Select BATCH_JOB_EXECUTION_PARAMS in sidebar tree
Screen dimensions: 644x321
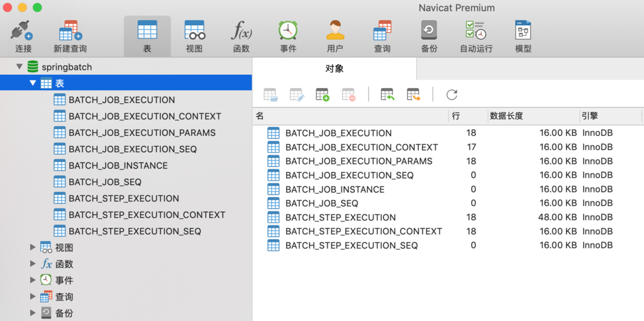[142, 133]
